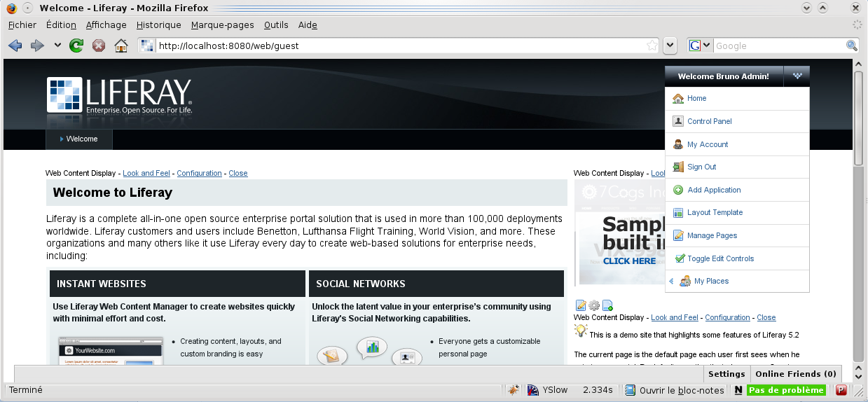Collapse the dock menu with the chevron toggle

pyautogui.click(x=797, y=76)
